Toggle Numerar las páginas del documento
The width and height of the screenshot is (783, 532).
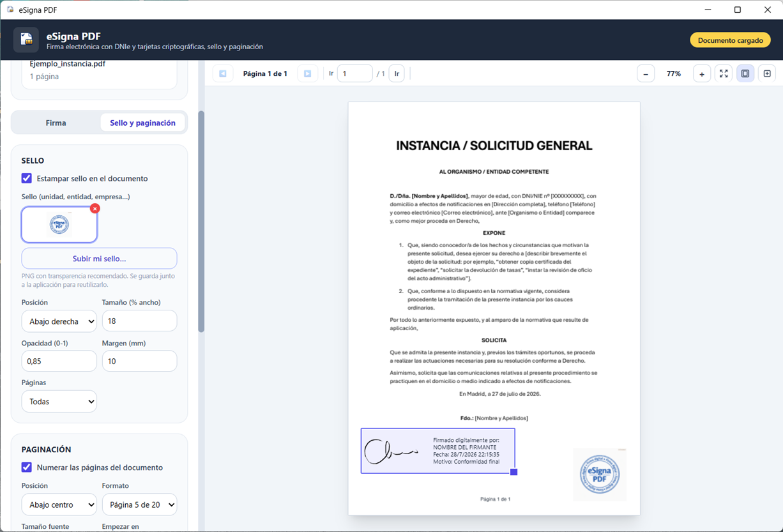pyautogui.click(x=27, y=467)
